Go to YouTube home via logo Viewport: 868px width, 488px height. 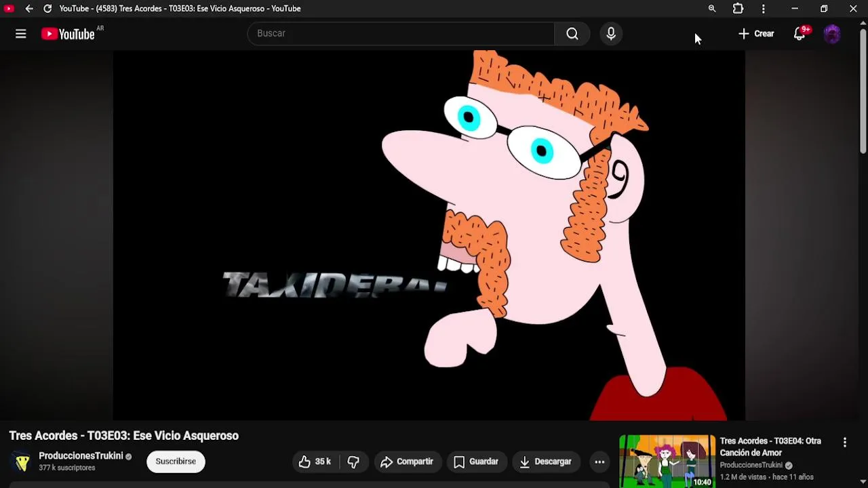click(x=68, y=34)
